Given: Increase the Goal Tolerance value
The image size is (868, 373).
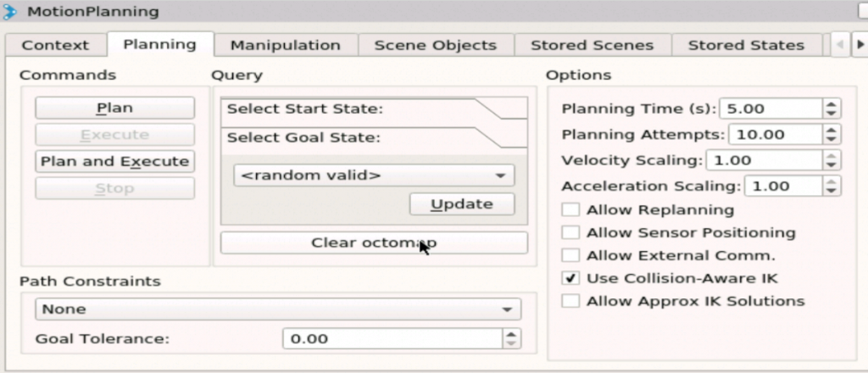Looking at the screenshot, I should tap(511, 334).
